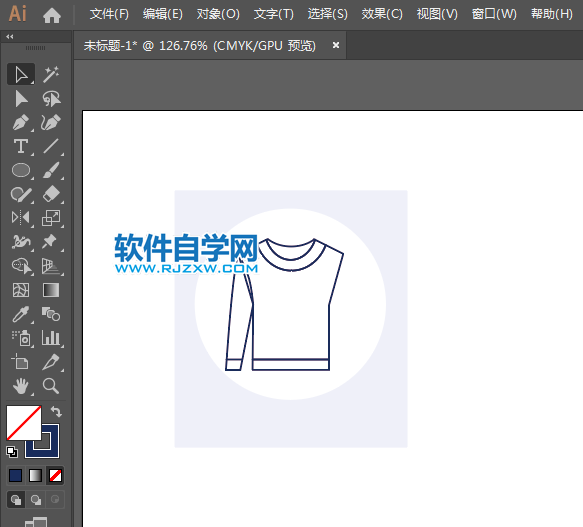Select the Lasso tool
The image size is (583, 527).
coord(51,99)
